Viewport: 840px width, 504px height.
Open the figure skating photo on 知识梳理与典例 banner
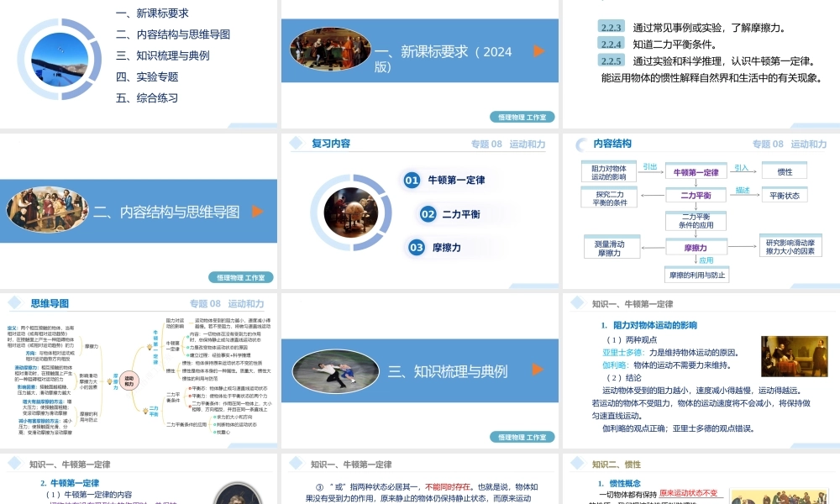[x=336, y=371]
